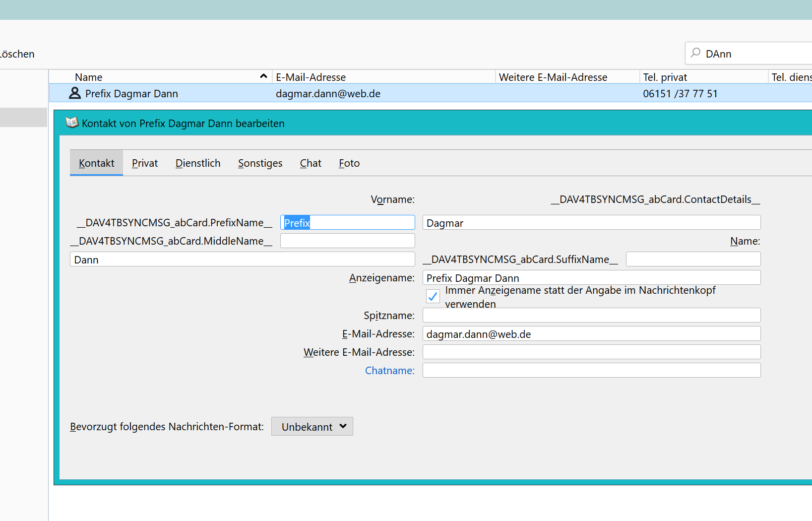Screen dimensions: 812x521
Task: Click the Kontakt tab
Action: [x=96, y=163]
